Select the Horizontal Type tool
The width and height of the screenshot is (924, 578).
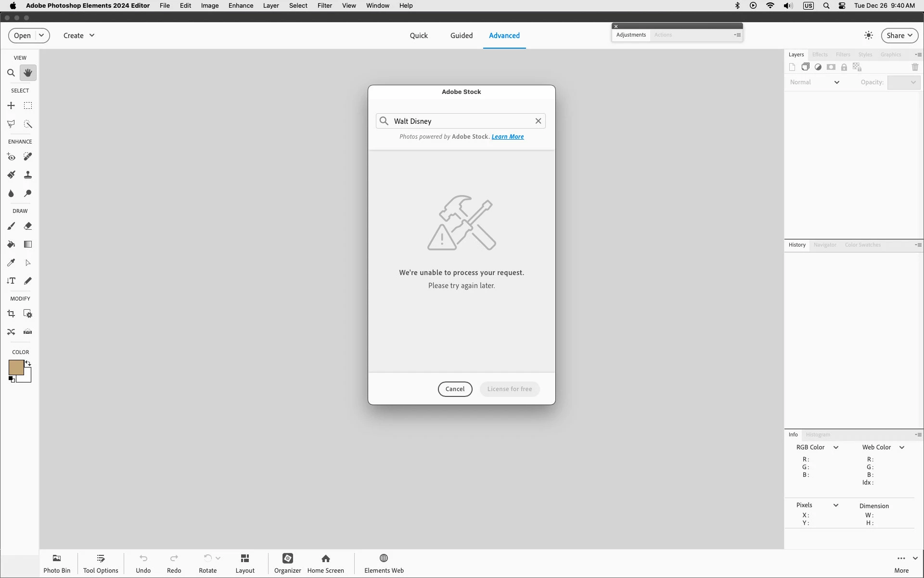click(11, 281)
